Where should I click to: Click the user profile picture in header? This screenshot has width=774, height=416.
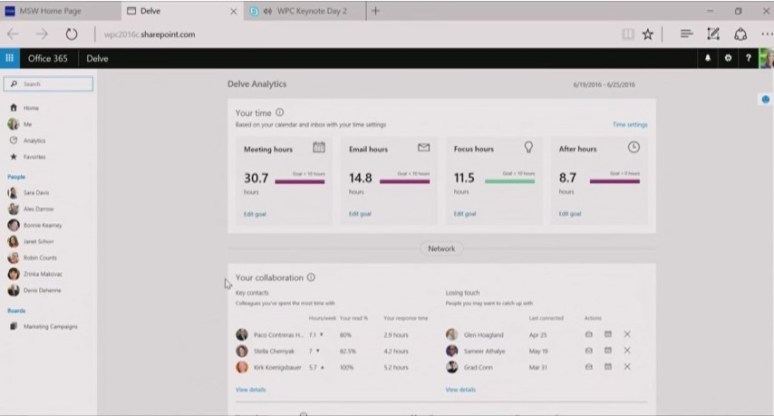coord(766,58)
